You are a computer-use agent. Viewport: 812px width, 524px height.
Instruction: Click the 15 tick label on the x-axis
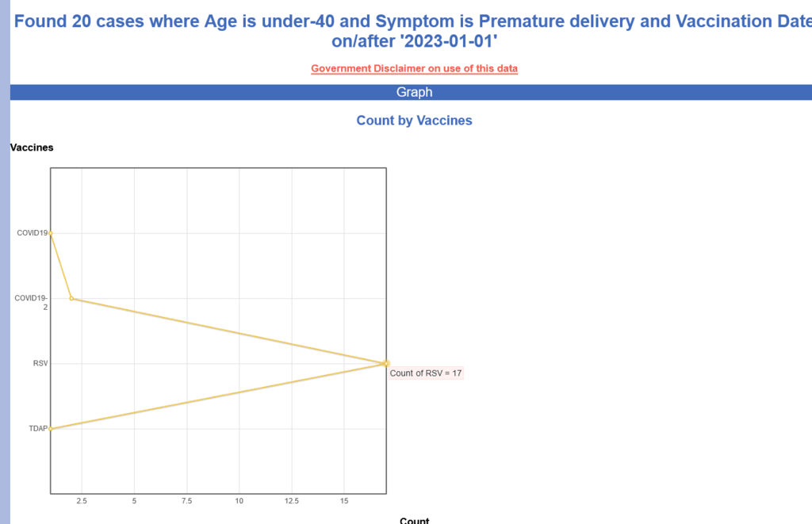point(344,501)
